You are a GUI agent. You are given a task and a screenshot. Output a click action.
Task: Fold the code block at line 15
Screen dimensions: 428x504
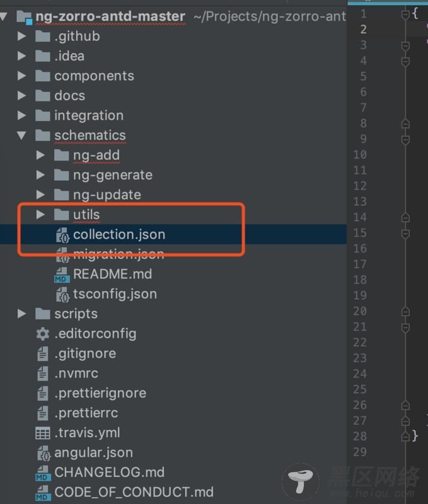(405, 234)
